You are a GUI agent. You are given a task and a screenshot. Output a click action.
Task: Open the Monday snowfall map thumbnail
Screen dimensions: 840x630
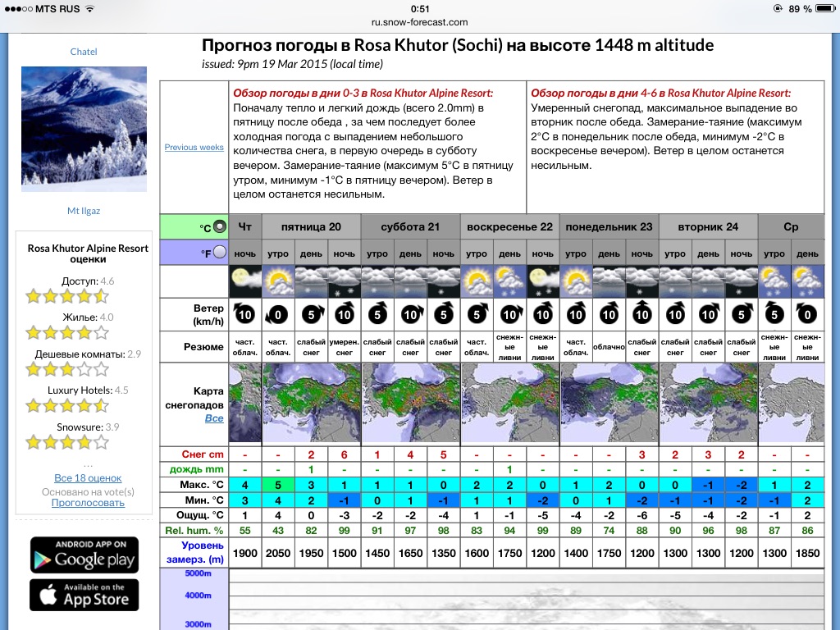(x=609, y=403)
